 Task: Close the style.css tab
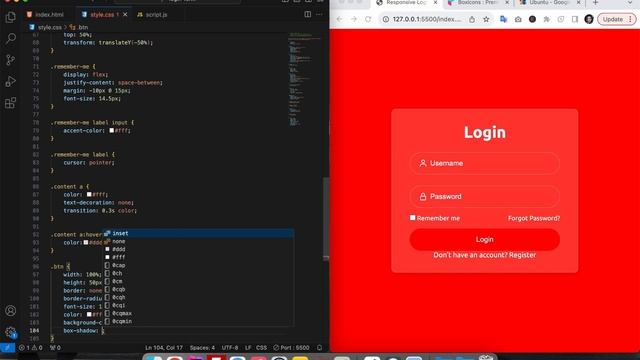(125, 14)
